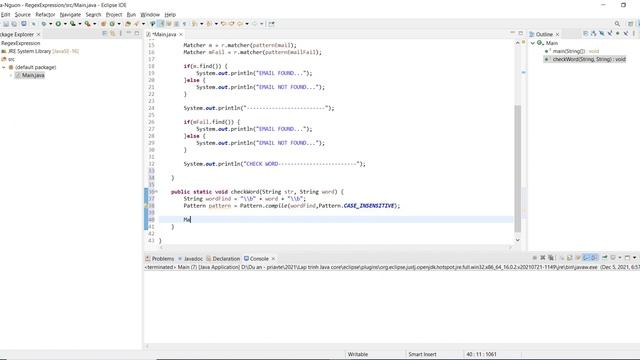Image resolution: width=640 pixels, height=360 pixels.
Task: Toggle Show Whitespace Characters pilcrow icon
Action: click(184, 24)
